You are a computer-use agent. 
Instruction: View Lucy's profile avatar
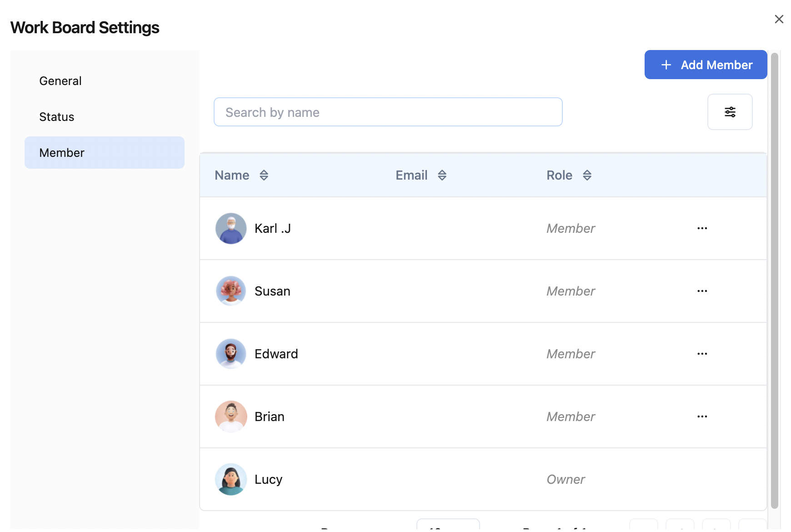pos(230,479)
